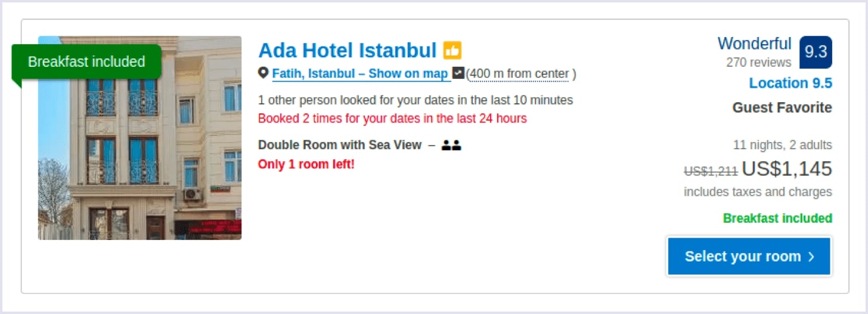868x314 pixels.
Task: Click the two-adults occupancy icon
Action: pyautogui.click(x=451, y=145)
